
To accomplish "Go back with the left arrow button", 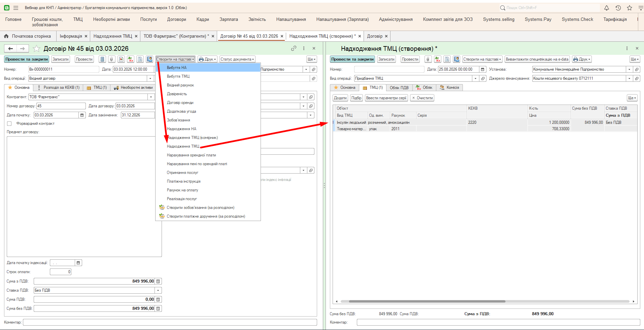I will 10,49.
